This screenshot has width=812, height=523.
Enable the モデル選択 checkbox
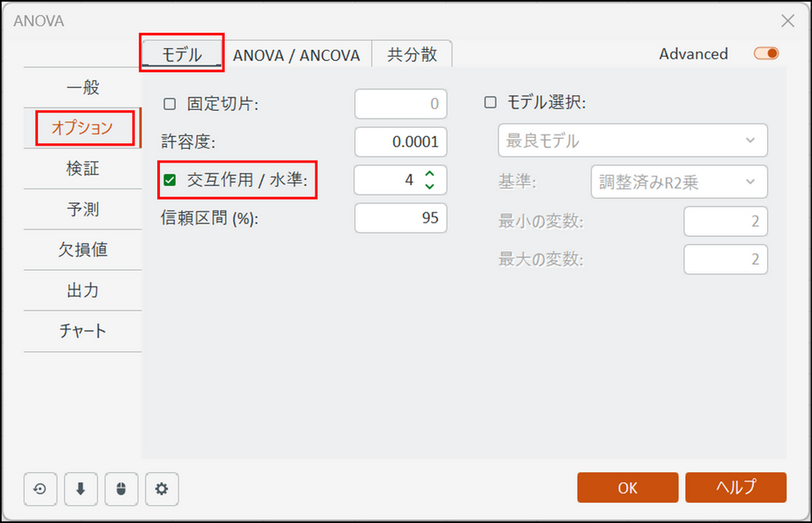tap(490, 103)
